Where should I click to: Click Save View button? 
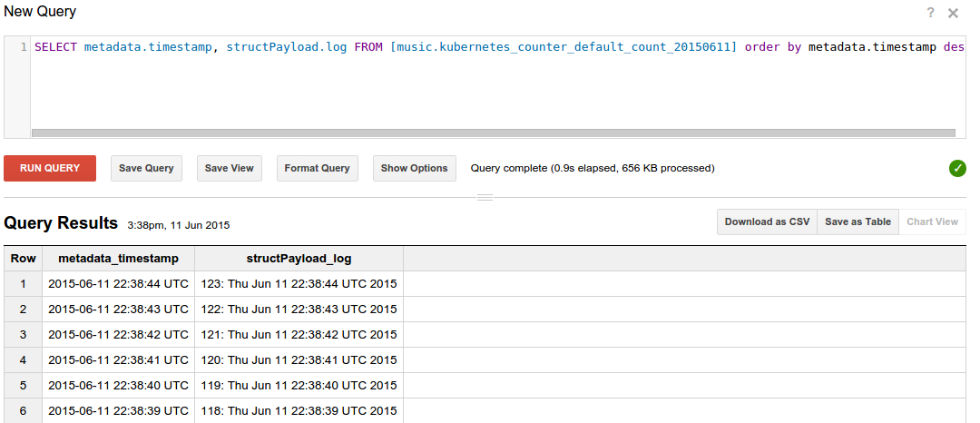(229, 168)
